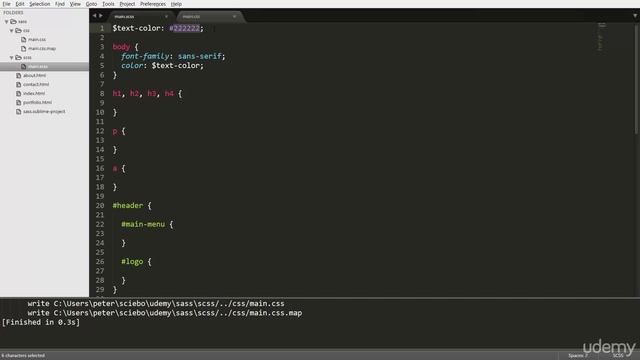This screenshot has height=360, width=640.
Task: Open about.html from the sidebar
Action: click(x=34, y=76)
